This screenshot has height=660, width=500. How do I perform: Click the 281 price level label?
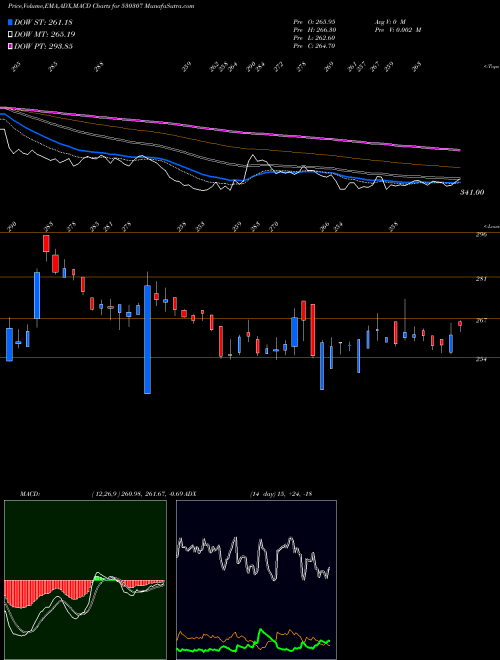point(482,279)
